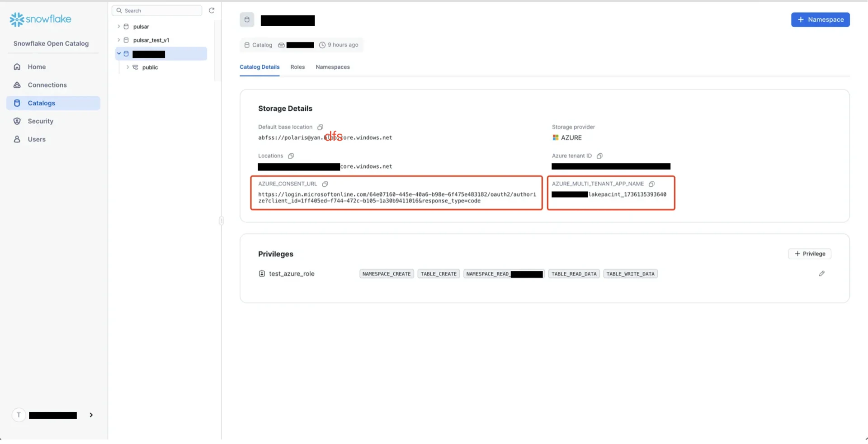The height and width of the screenshot is (444, 868).
Task: Go to the Catalogs section
Action: pos(53,103)
